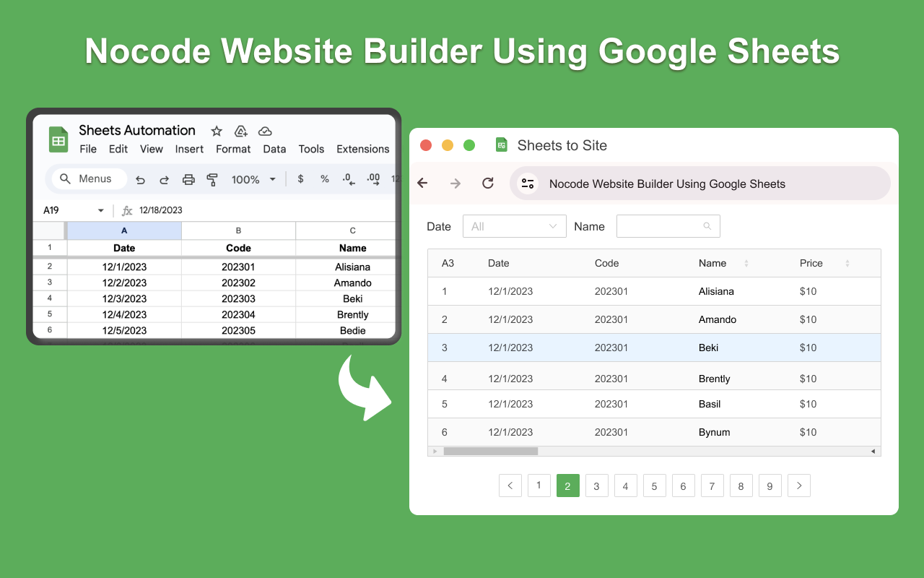Go to page 8
Viewport: 924px width, 578px height.
pyautogui.click(x=741, y=486)
